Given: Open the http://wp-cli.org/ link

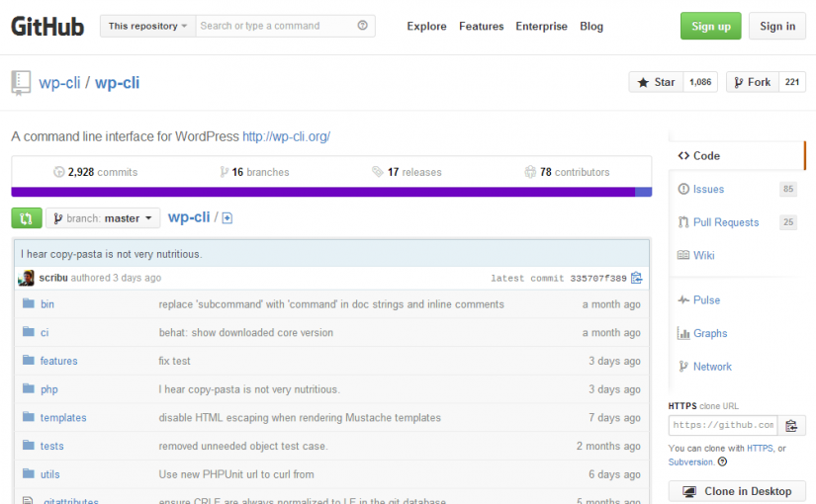Looking at the screenshot, I should tap(286, 136).
